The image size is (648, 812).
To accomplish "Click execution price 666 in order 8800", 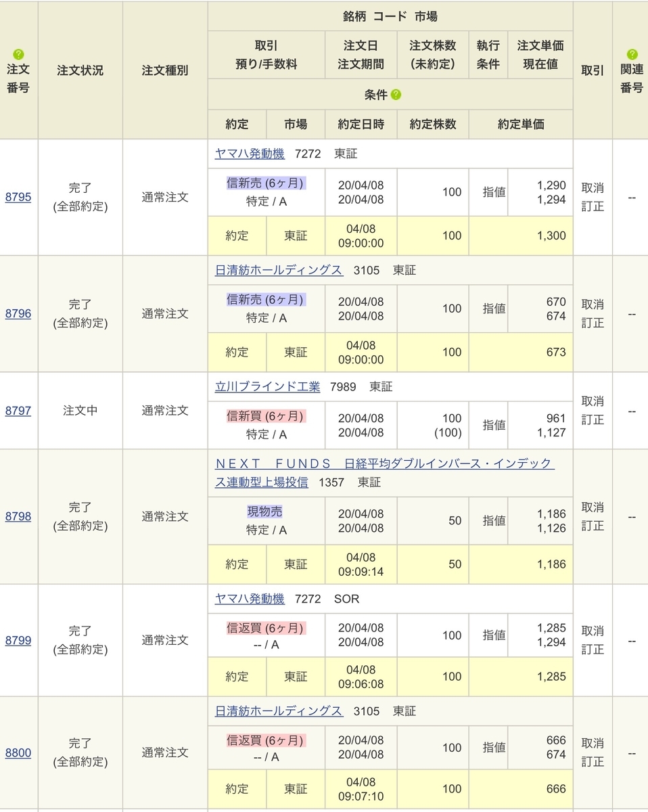I will (556, 789).
